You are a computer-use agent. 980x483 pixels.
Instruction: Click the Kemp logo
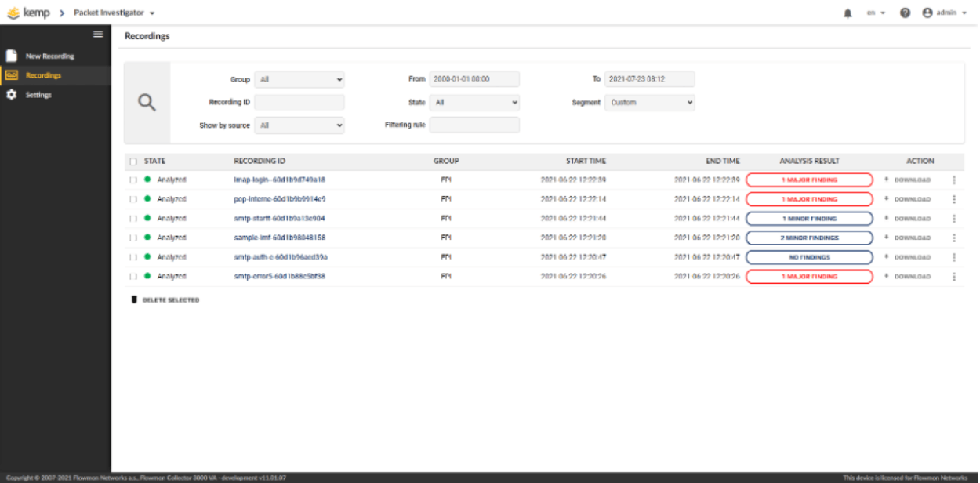pos(29,13)
